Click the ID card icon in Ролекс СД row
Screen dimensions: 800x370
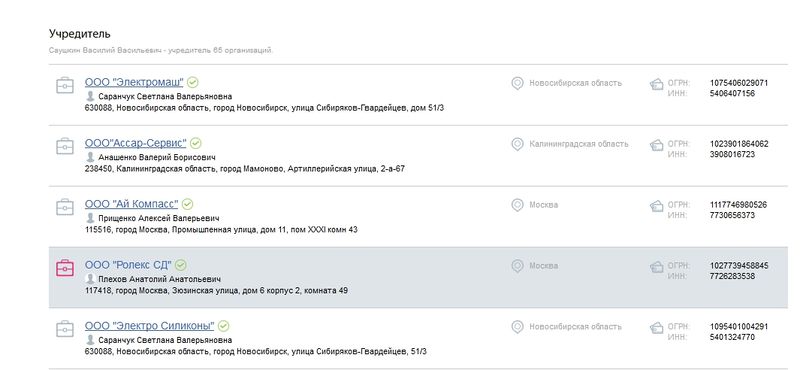pos(657,267)
